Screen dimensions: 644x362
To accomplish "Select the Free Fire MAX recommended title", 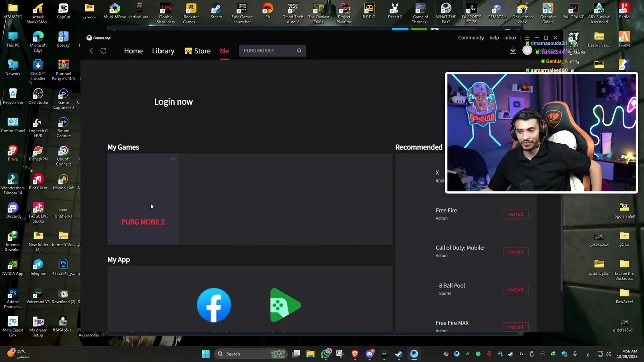I will coord(452,323).
